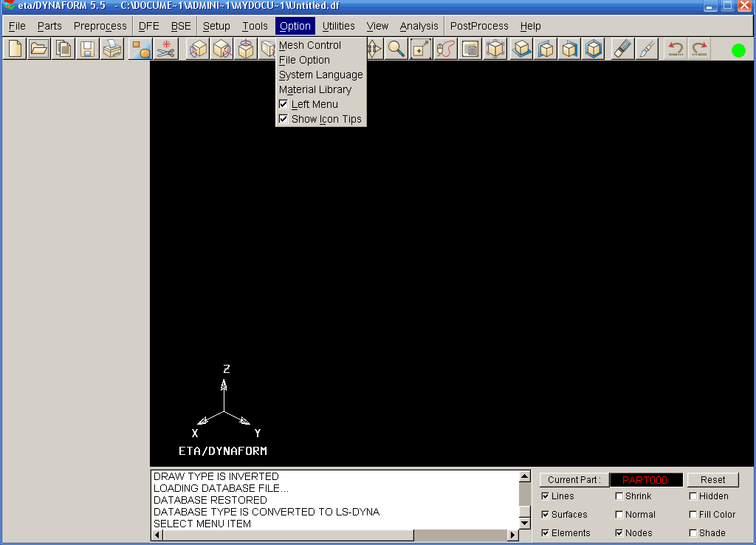
Task: Click the New database blank page icon
Action: click(15, 49)
